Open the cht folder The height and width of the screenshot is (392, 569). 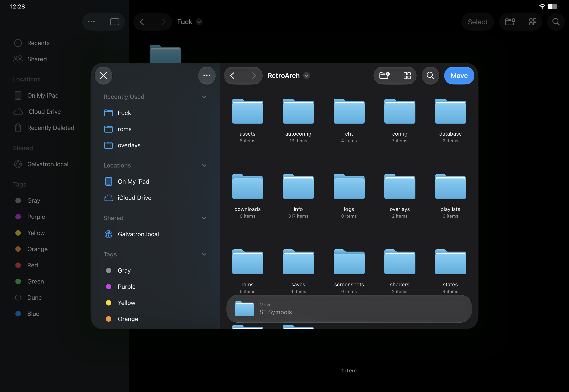349,111
